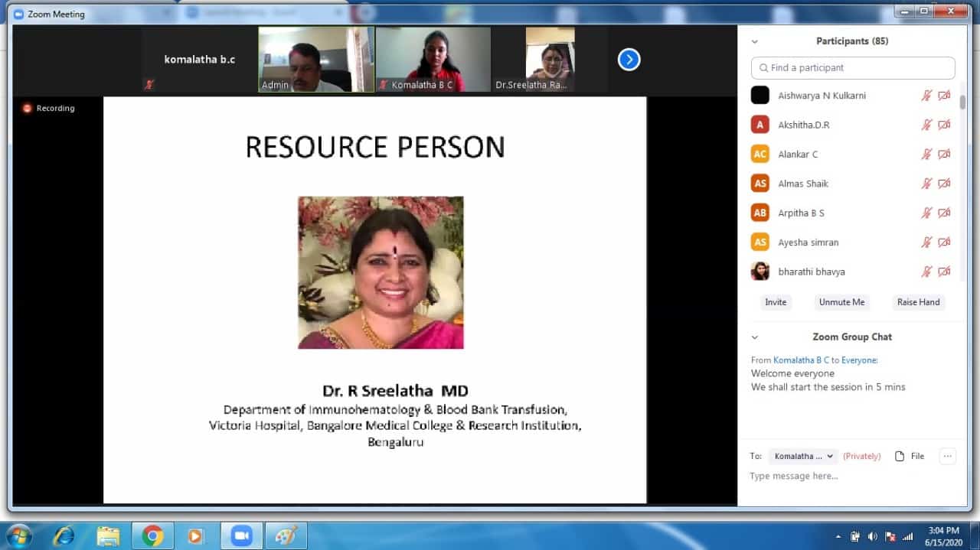Viewport: 980px width, 550px height.
Task: Click Aishwarya N Kulkarni's muted mic icon
Action: [x=926, y=96]
